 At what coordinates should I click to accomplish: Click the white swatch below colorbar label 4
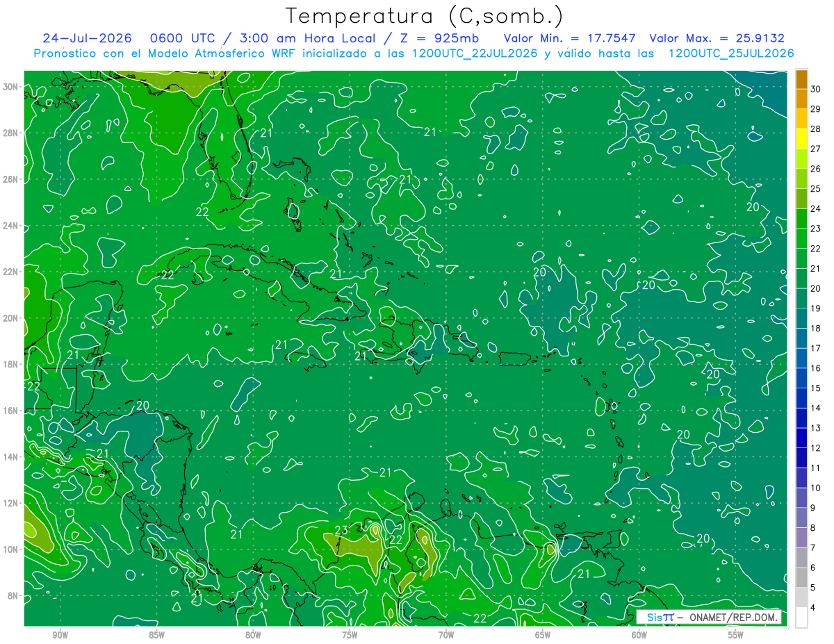pos(801,618)
